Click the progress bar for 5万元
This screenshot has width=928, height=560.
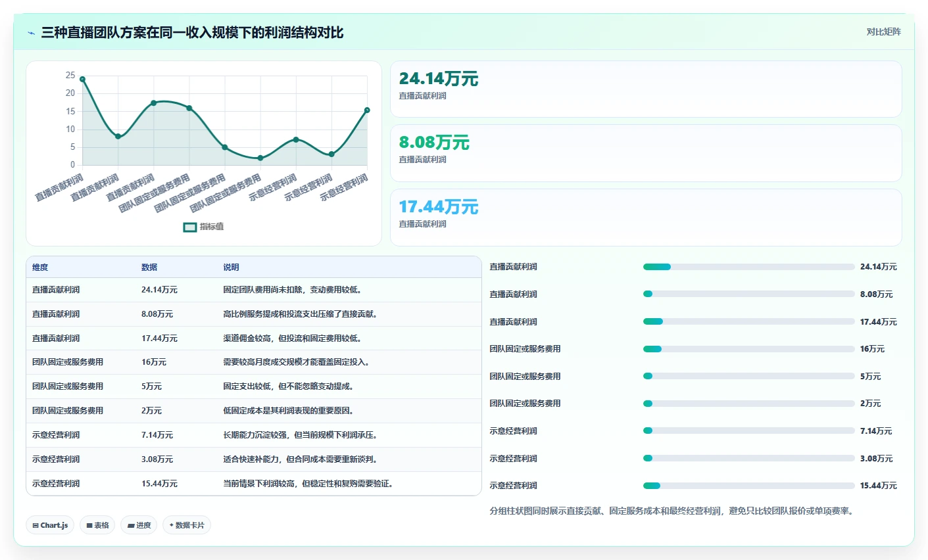tap(748, 377)
